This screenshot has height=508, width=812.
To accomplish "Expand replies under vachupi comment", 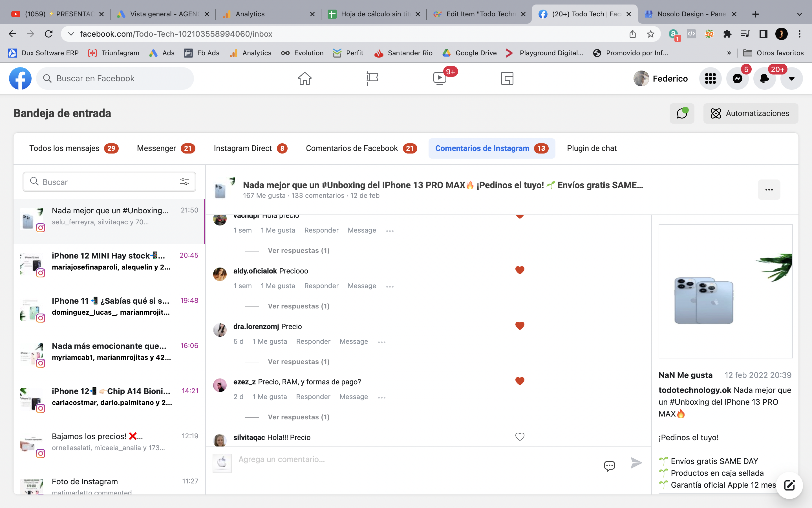I will coord(299,251).
